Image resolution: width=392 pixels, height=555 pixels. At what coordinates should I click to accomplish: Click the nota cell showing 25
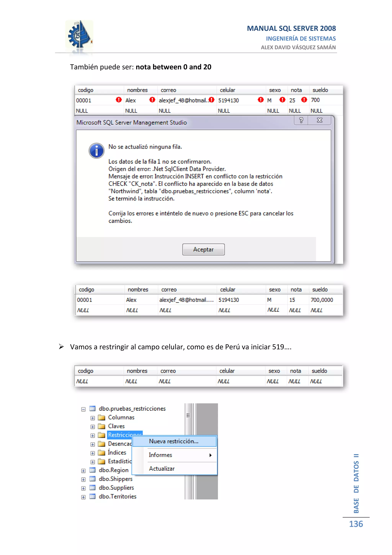coord(298,100)
